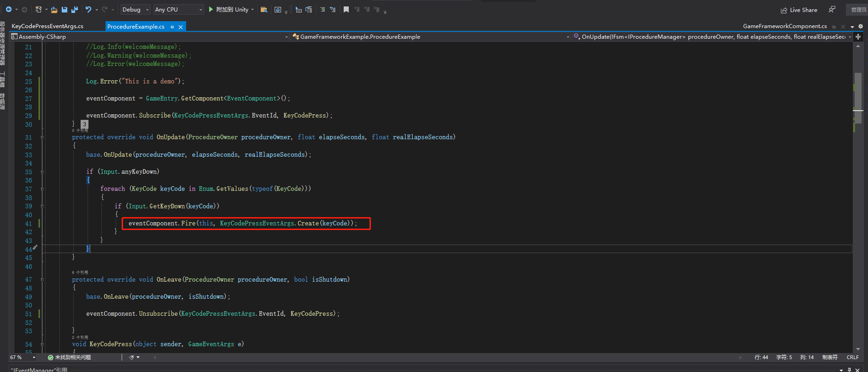The width and height of the screenshot is (868, 372).
Task: Click the eventComponent.Unsubscribe code line
Action: (x=212, y=314)
